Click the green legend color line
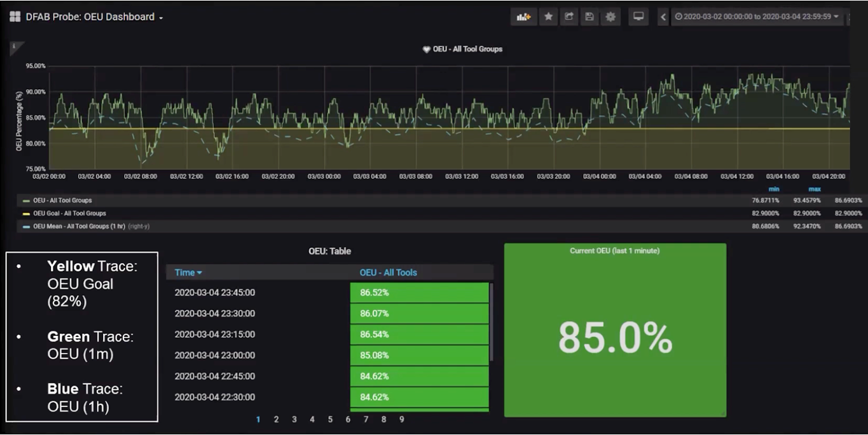Screen dimensions: 868x435 [x=26, y=200]
